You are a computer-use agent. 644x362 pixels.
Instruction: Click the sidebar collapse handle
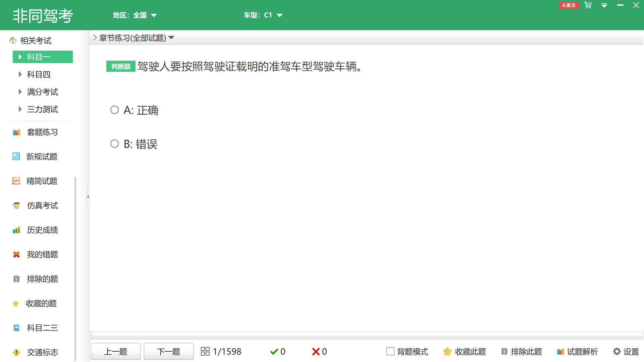pyautogui.click(x=88, y=196)
